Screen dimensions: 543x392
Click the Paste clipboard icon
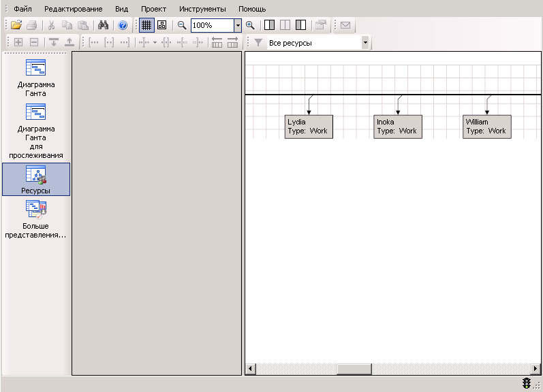point(82,25)
